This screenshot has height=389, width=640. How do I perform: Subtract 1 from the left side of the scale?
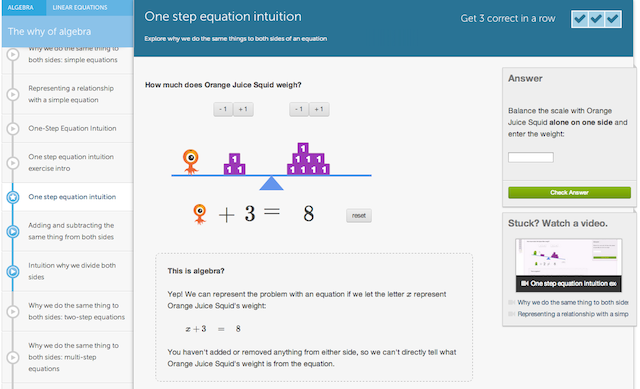click(223, 109)
